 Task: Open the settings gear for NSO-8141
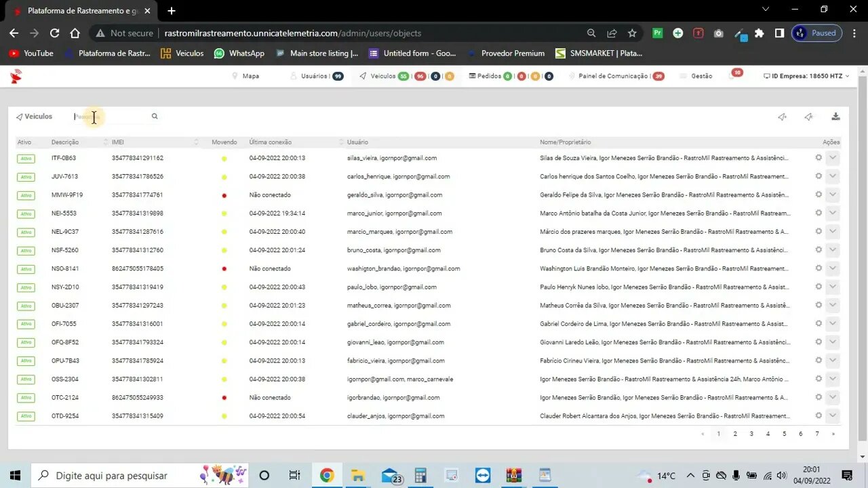(x=818, y=268)
